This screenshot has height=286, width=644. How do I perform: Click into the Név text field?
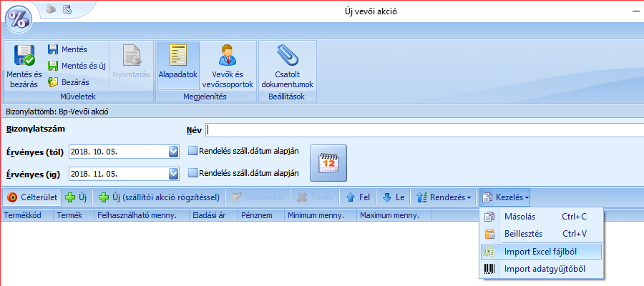[422, 130]
